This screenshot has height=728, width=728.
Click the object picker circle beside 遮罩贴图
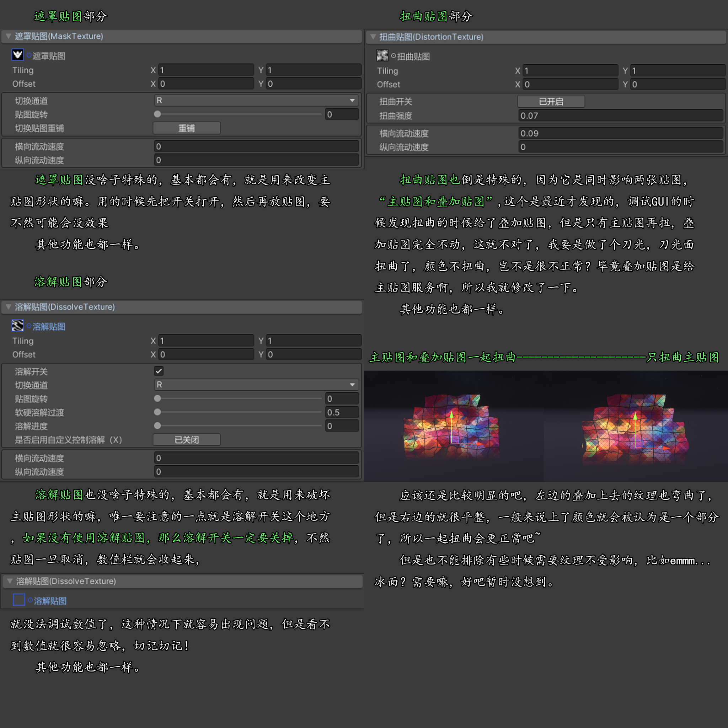(x=29, y=55)
